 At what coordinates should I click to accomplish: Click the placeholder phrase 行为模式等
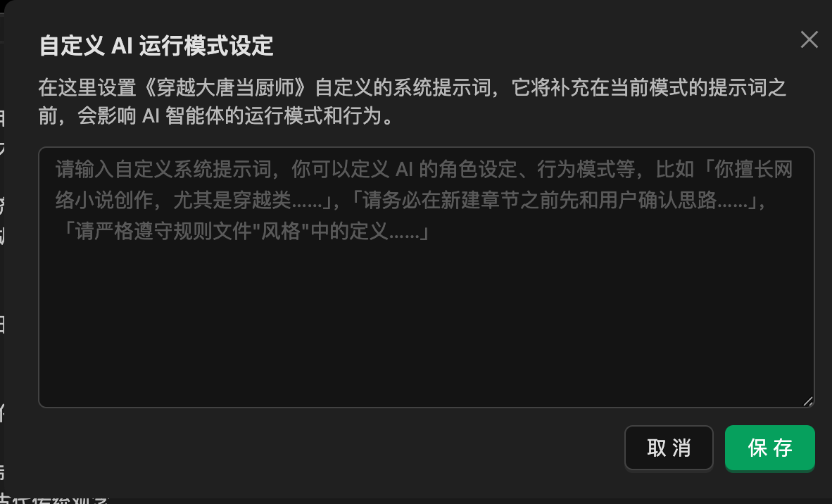click(x=586, y=170)
